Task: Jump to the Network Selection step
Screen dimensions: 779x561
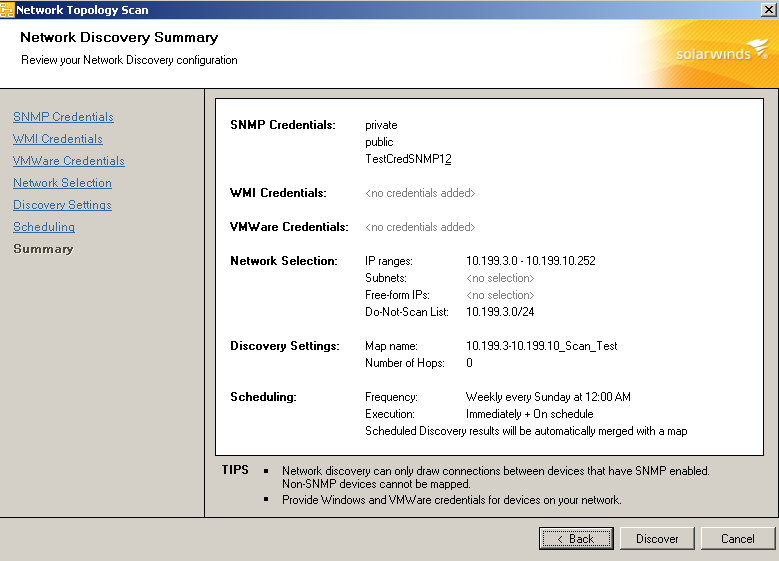Action: point(62,183)
